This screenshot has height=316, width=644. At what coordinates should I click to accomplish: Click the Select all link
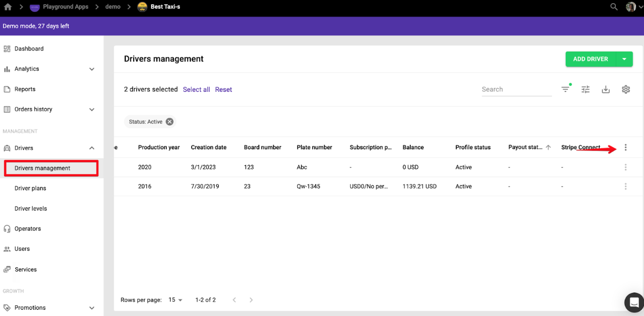pyautogui.click(x=196, y=90)
